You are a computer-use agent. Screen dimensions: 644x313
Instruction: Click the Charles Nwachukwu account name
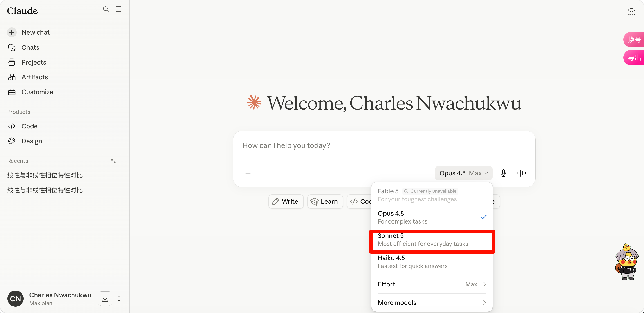60,295
